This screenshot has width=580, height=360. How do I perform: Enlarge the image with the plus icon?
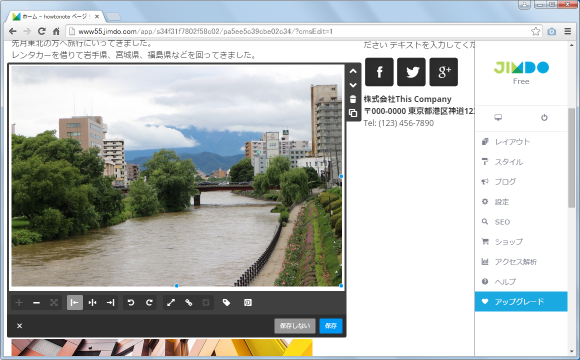point(19,303)
